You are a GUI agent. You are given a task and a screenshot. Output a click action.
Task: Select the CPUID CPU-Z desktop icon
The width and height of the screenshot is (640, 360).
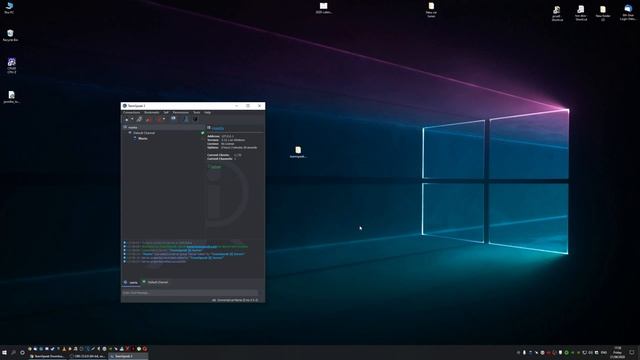click(x=11, y=66)
